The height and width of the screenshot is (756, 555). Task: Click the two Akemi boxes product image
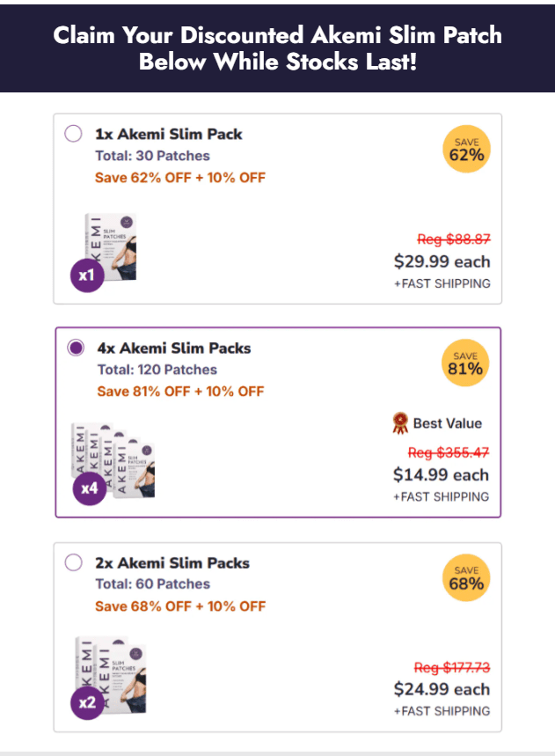point(112,674)
